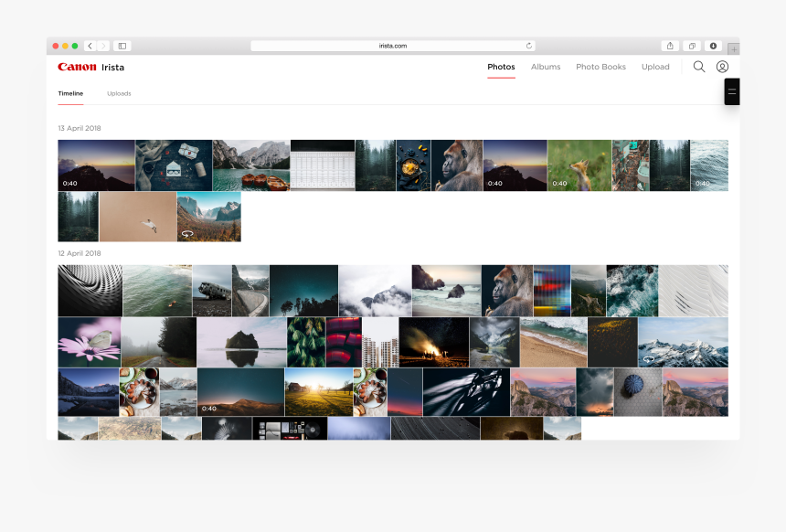This screenshot has width=786, height=532.
Task: Select the Photos navigation link
Action: (501, 67)
